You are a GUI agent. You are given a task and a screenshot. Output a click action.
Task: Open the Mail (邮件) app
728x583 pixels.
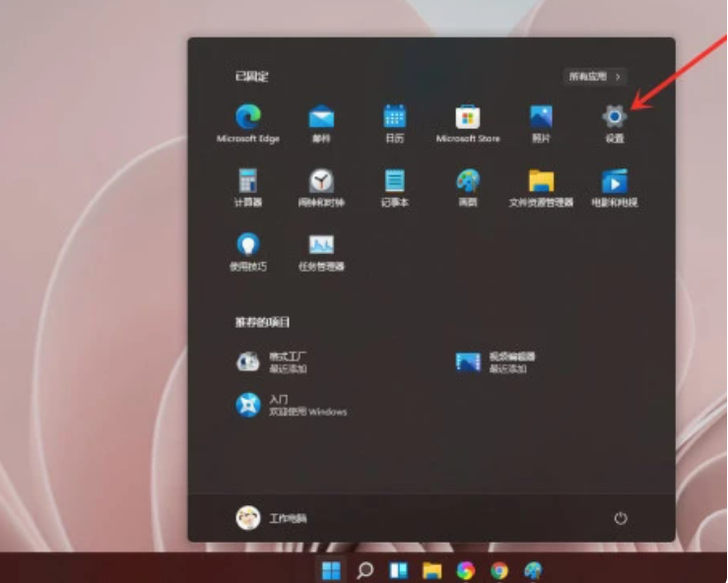pos(321,123)
